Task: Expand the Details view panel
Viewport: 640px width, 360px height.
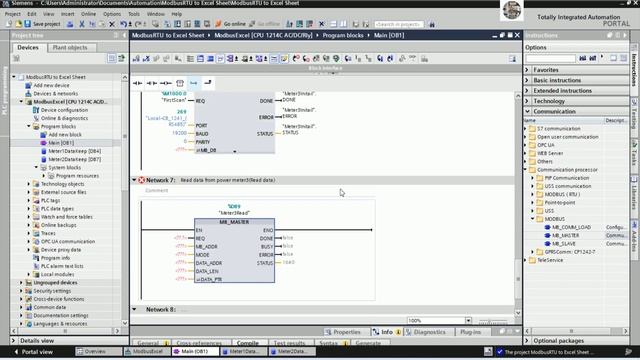Action: click(13, 340)
